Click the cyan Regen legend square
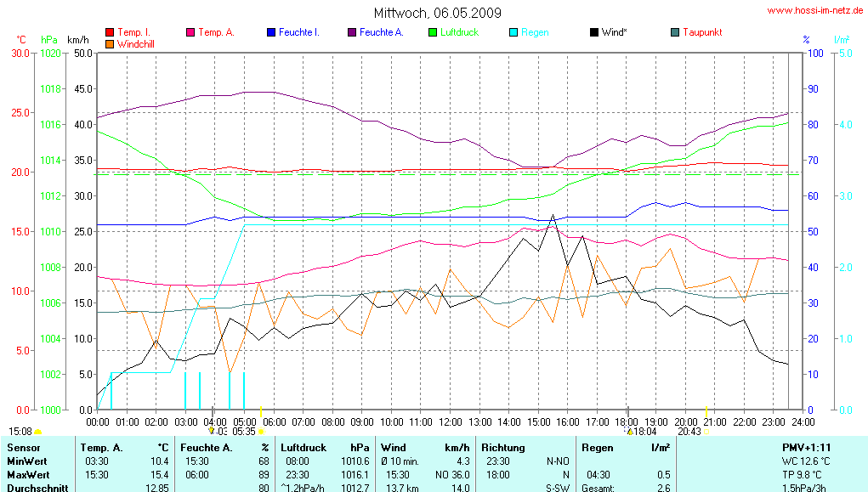Image resolution: width=868 pixels, height=492 pixels. pos(513,32)
